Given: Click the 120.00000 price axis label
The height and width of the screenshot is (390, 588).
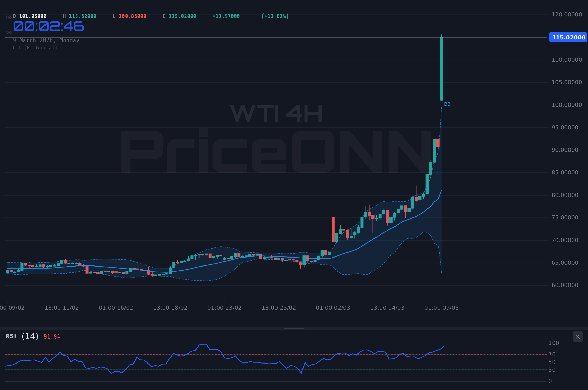Looking at the screenshot, I should pyautogui.click(x=567, y=15).
